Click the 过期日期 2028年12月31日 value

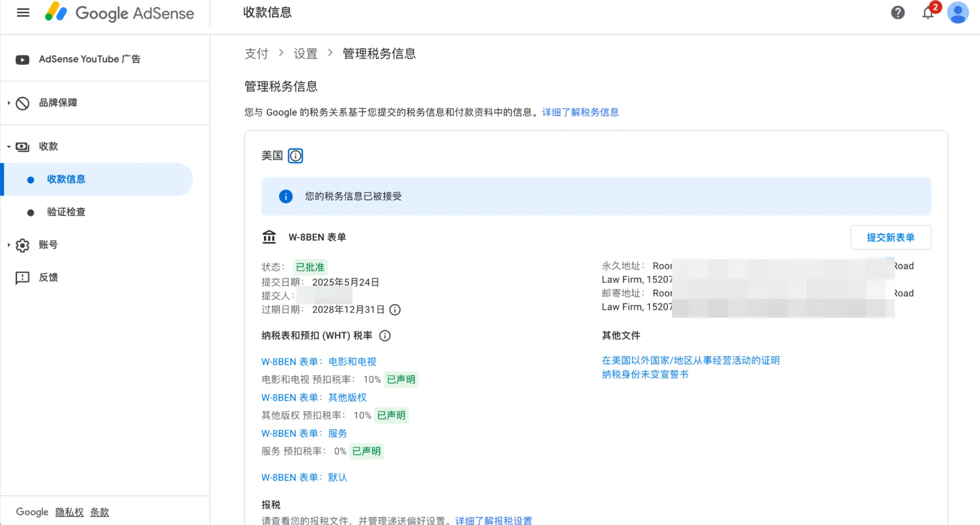pos(349,310)
